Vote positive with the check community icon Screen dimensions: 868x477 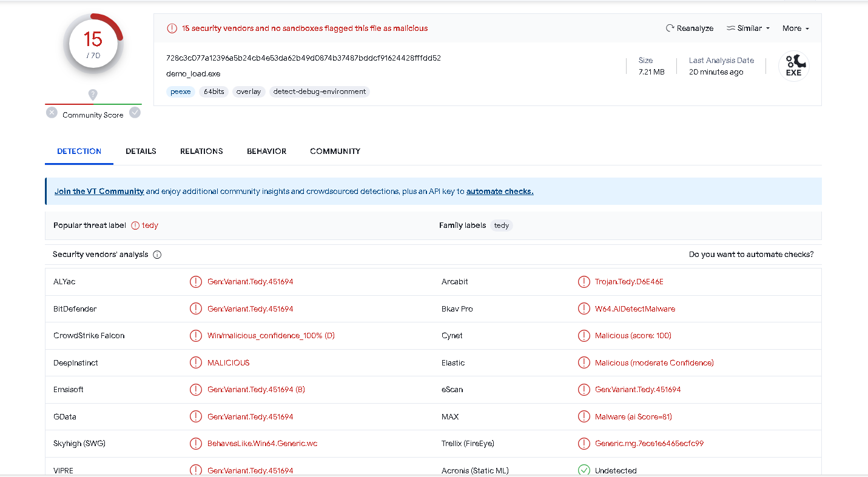(x=135, y=113)
